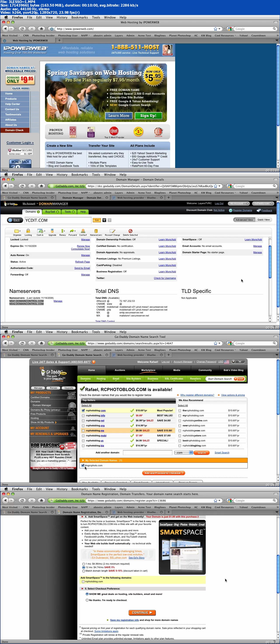Click the shopping cart icon on Go Daddy
Viewport: 280px width, 644px height.
240,362
